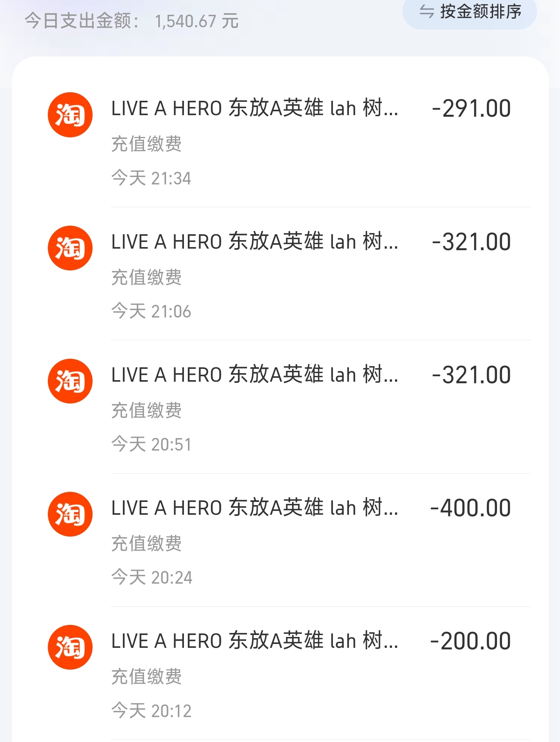Screen dimensions: 560x742
Task: Tap the 今天 20:51 timestamp
Action: [x=151, y=444]
